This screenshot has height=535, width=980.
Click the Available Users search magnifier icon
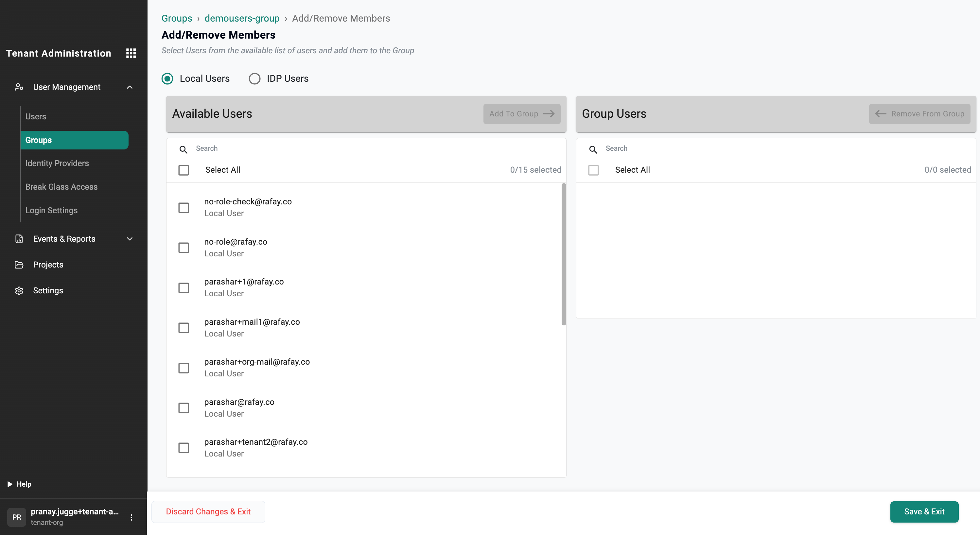coord(184,149)
